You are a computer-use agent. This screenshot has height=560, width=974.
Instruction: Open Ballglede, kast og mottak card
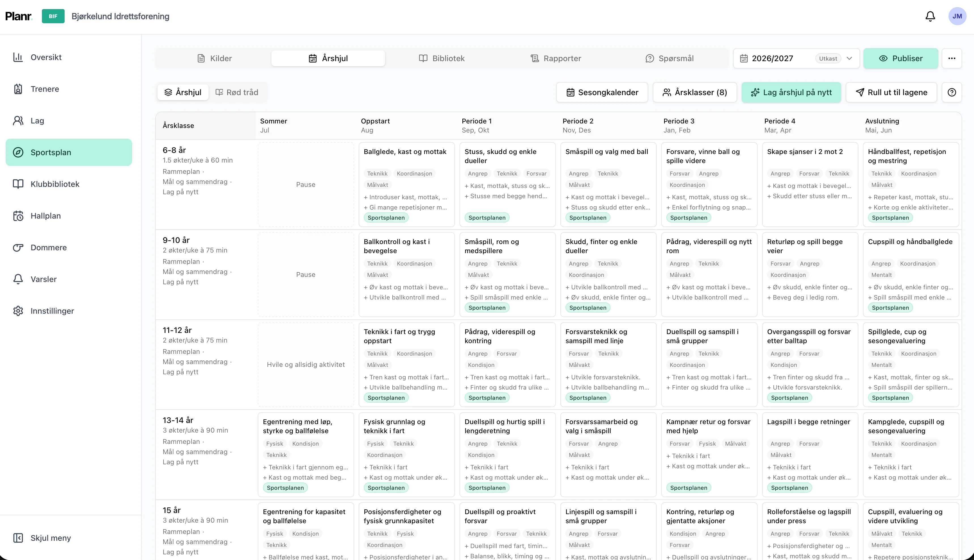click(406, 185)
